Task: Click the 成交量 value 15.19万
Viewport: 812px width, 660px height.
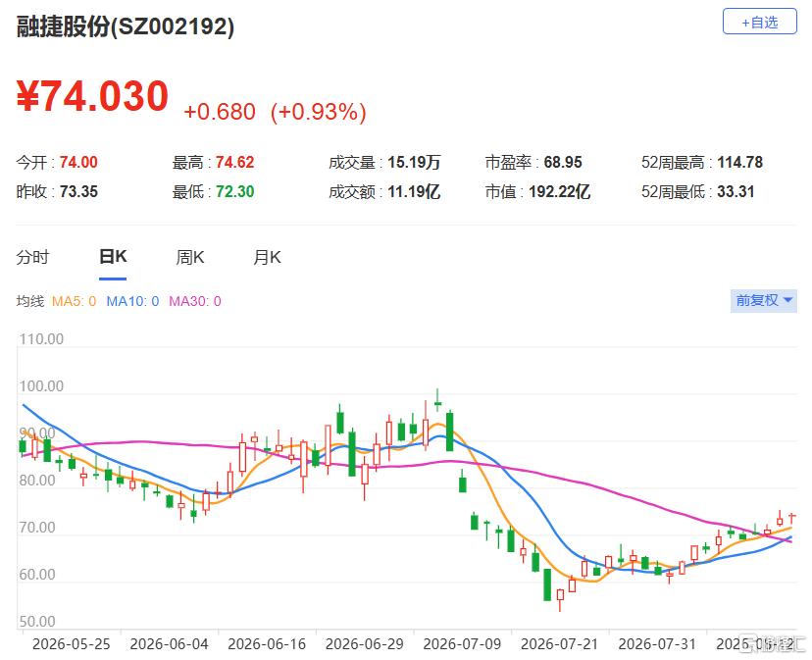Action: tap(414, 162)
